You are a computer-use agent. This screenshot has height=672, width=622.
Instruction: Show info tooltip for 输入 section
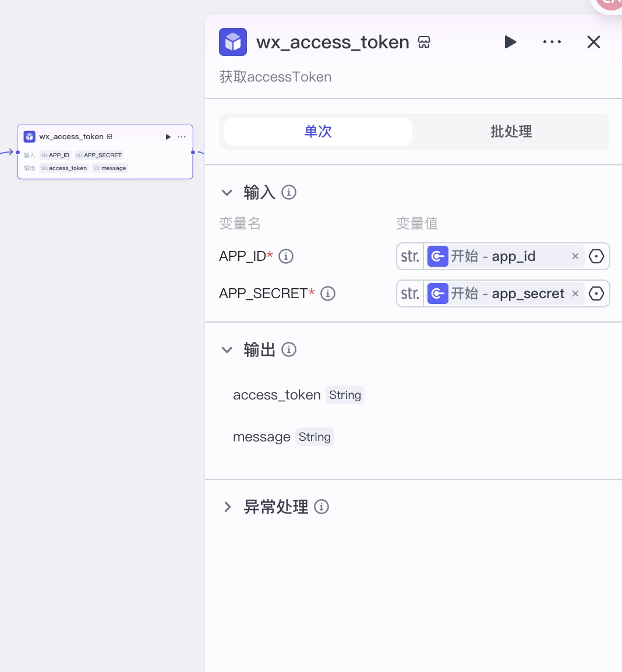coord(289,192)
